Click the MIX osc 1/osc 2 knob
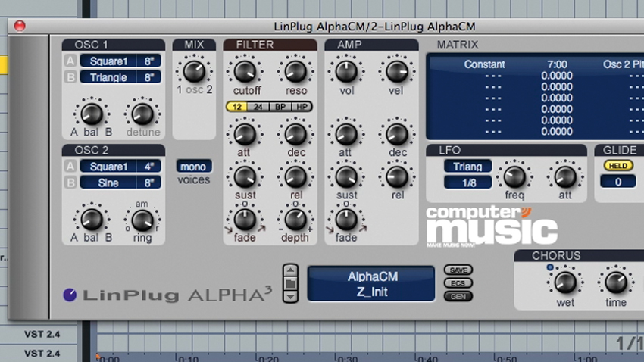The width and height of the screenshot is (644, 362). coord(194,72)
